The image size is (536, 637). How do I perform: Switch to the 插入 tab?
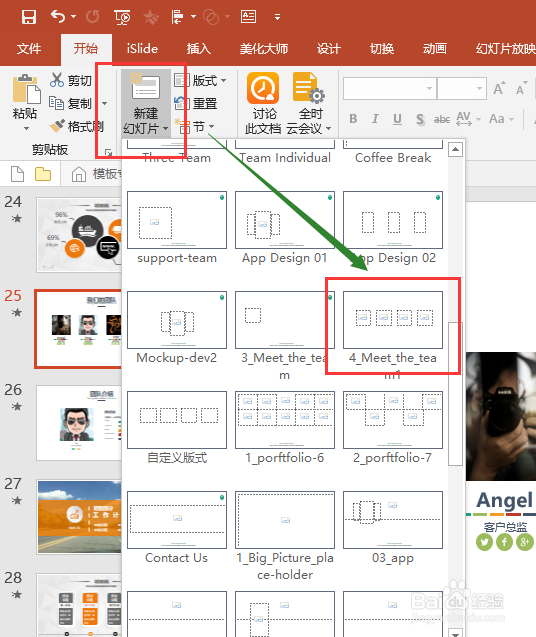(x=199, y=49)
